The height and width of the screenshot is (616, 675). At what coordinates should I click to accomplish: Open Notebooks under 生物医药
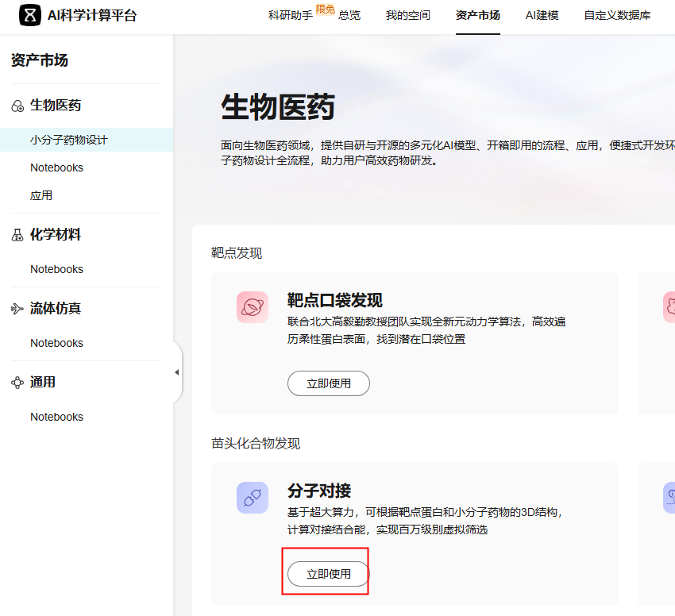56,167
